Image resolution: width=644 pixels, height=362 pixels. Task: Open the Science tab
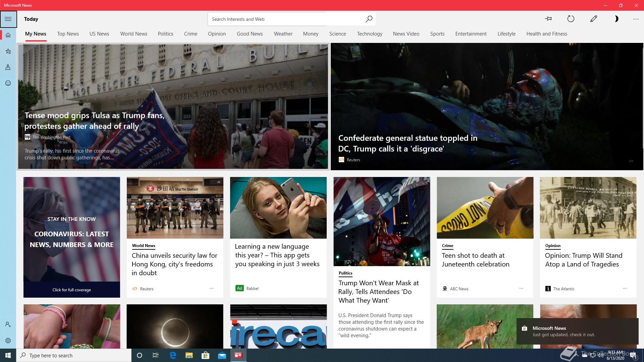coord(337,34)
